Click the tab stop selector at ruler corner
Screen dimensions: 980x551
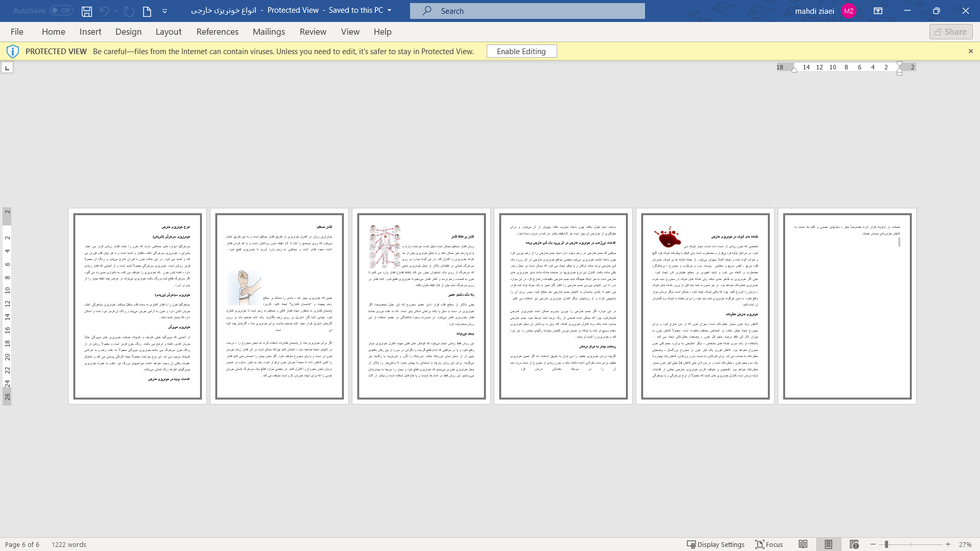pos(7,68)
